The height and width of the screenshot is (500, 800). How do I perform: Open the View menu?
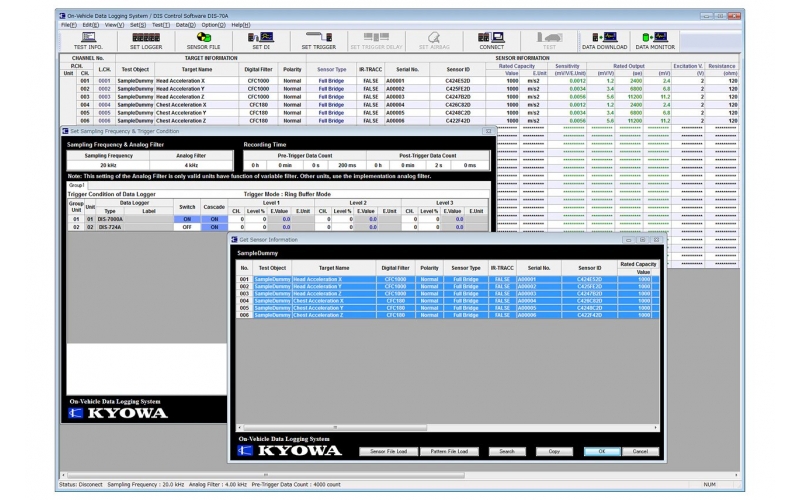pyautogui.click(x=114, y=25)
